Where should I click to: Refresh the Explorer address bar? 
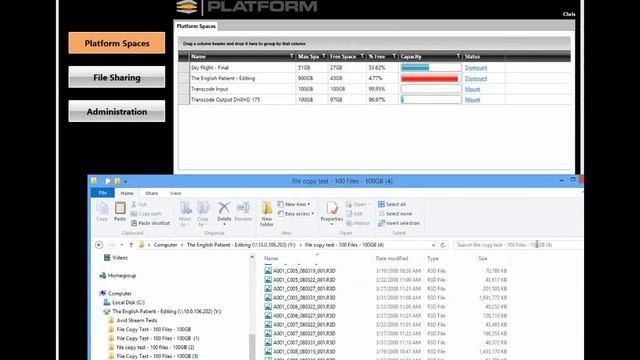[x=443, y=245]
